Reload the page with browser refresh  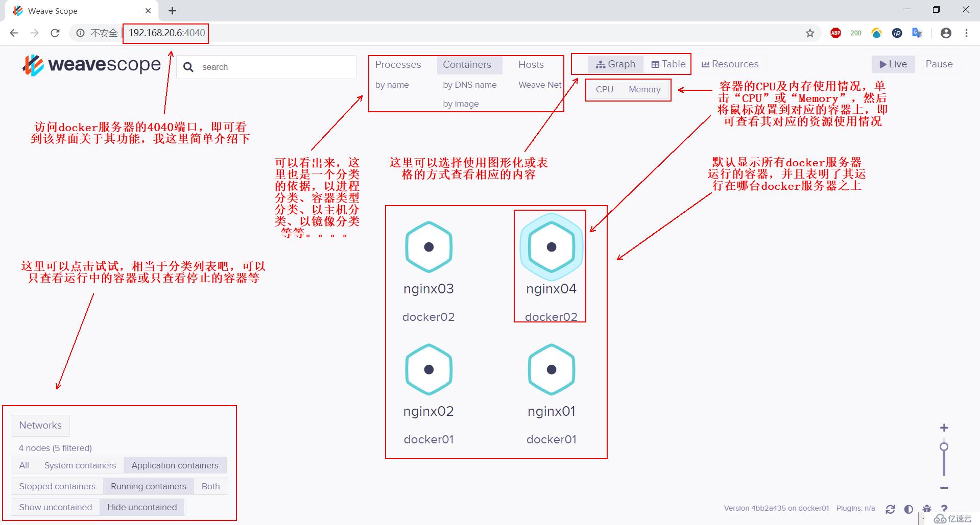(55, 33)
